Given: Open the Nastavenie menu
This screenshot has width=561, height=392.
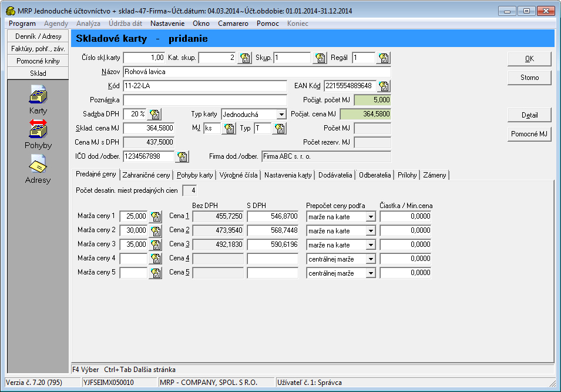Looking at the screenshot, I should [x=167, y=24].
